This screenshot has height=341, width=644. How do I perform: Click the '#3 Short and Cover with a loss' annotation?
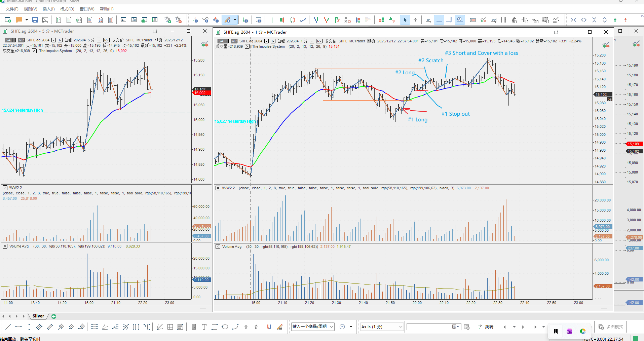coord(482,53)
